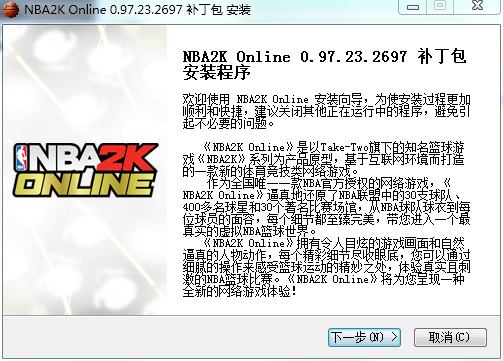Click the paragraph starting with 作为全国唯一
Screen dimensions: 503x361
[326, 207]
